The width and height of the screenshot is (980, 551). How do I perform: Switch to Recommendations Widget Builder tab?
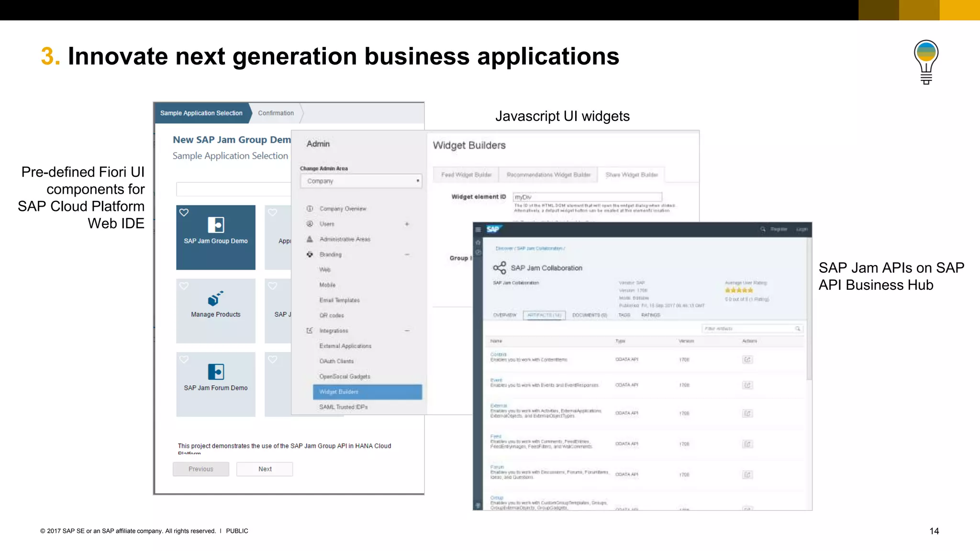(x=548, y=175)
